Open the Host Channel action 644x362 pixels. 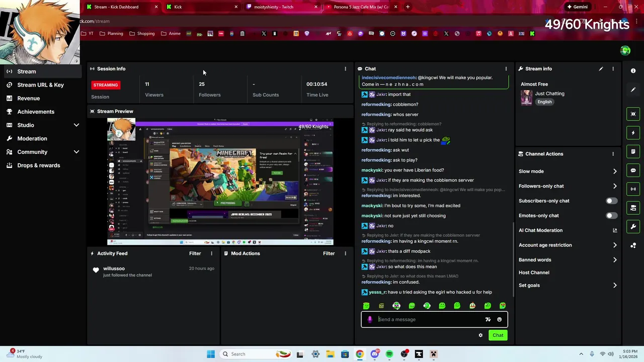pyautogui.click(x=534, y=273)
